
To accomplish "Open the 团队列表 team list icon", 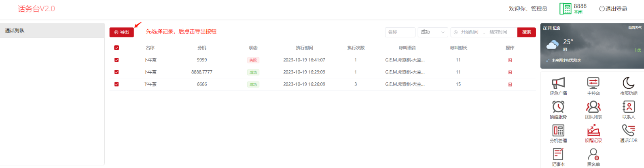I will (x=593, y=107).
